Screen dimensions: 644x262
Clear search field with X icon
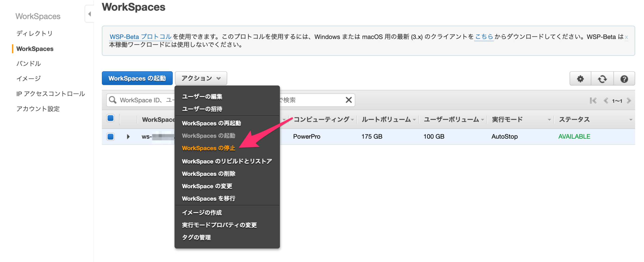coord(348,100)
